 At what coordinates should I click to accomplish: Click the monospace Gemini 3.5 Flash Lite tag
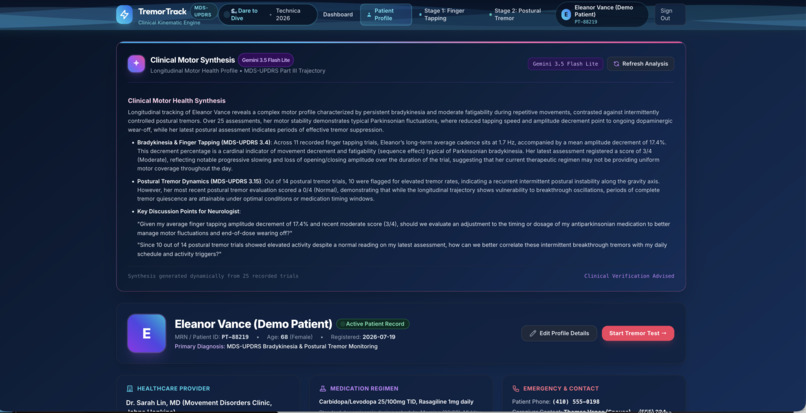[x=565, y=64]
